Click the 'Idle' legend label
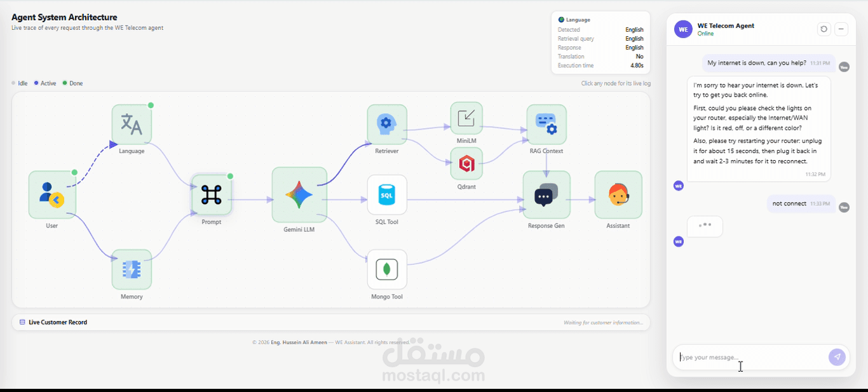 [23, 83]
